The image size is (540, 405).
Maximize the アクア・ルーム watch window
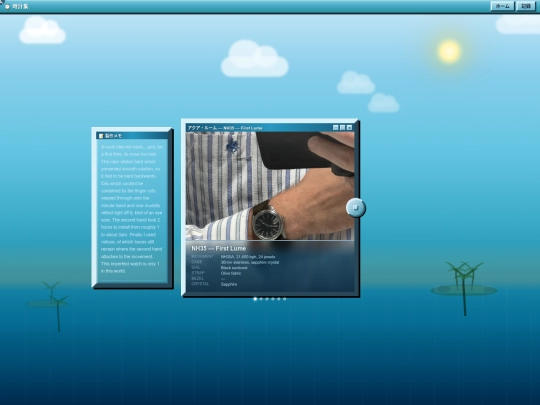pyautogui.click(x=343, y=127)
